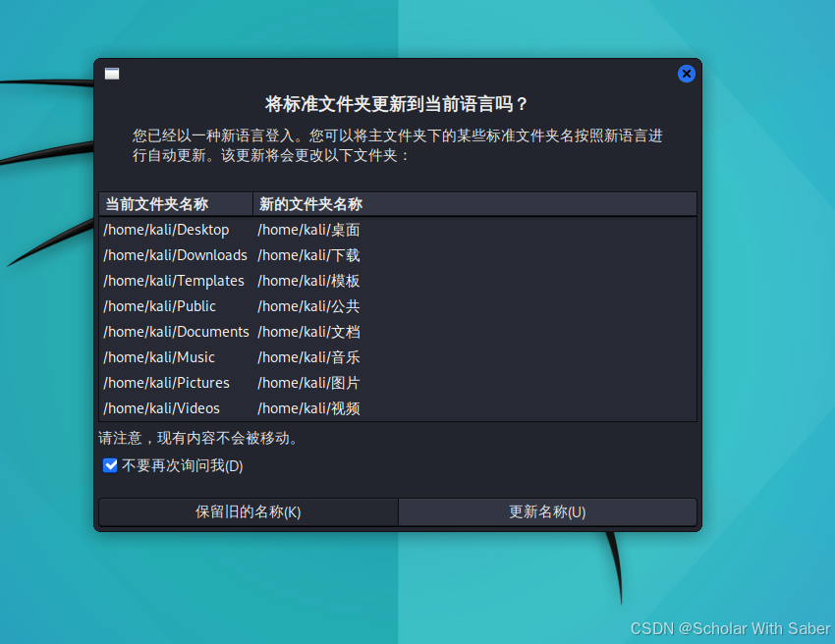Image resolution: width=835 pixels, height=644 pixels.
Task: Click the window menu icon in dialog titlebar
Action: 112,74
